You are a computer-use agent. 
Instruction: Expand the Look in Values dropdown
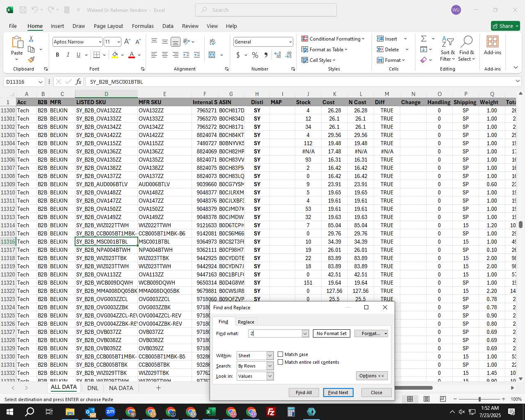[270, 376]
